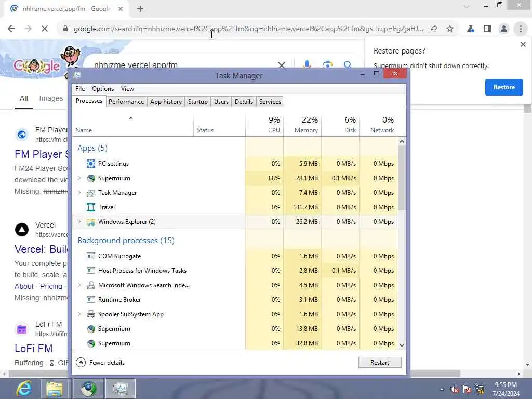Open the Options menu in Task Manager
This screenshot has width=532, height=399.
pyautogui.click(x=103, y=89)
